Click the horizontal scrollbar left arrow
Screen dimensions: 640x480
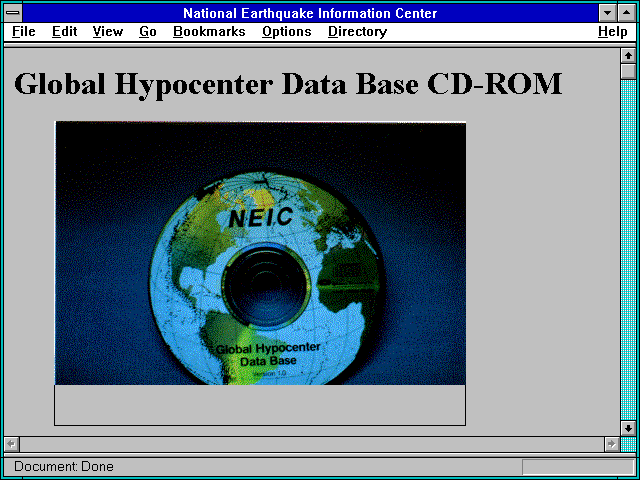coord(11,444)
